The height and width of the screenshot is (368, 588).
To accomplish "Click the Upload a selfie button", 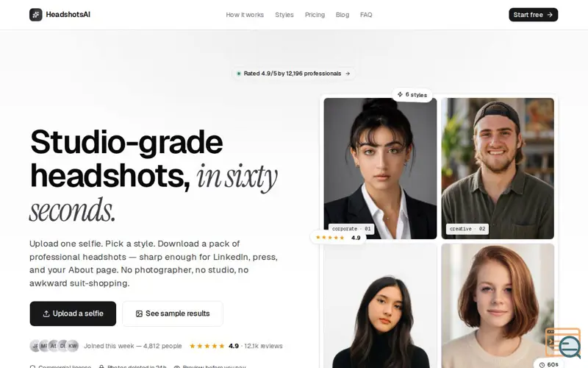I will click(x=73, y=314).
